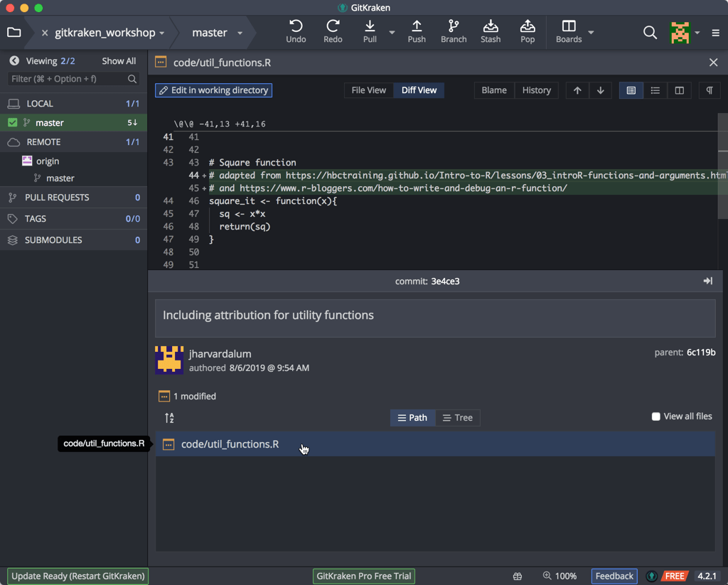Image resolution: width=728 pixels, height=585 pixels.
Task: Click Update Ready Restart GitKraken button
Action: tap(78, 576)
